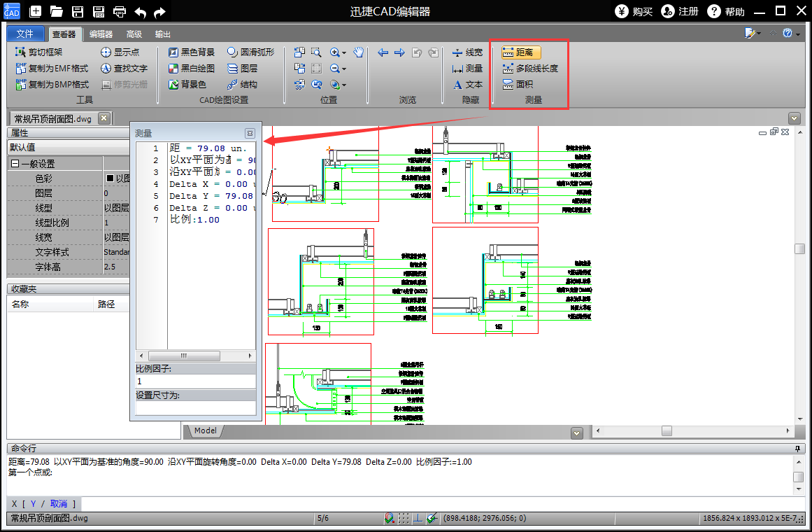Activate the pan hand tool

coord(359,52)
